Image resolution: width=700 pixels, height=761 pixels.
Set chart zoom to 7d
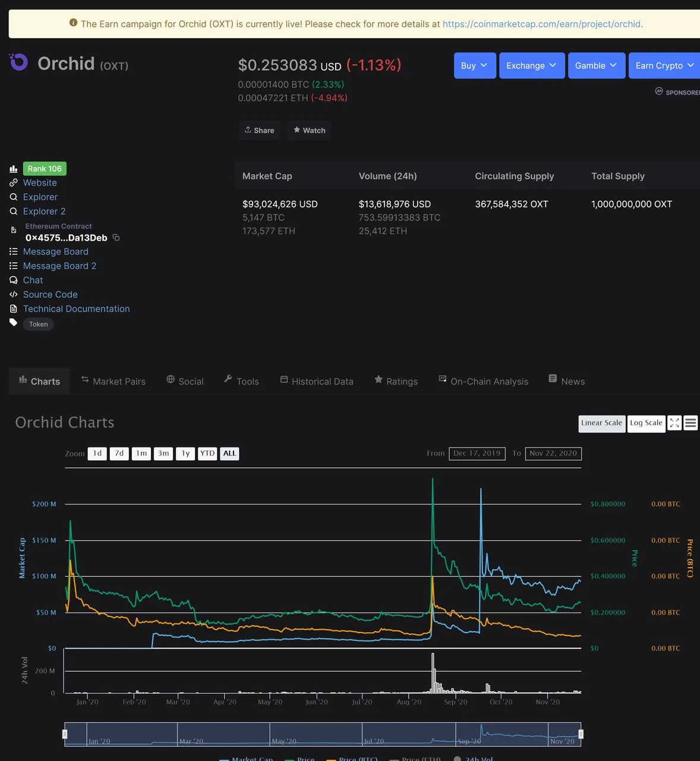[119, 454]
